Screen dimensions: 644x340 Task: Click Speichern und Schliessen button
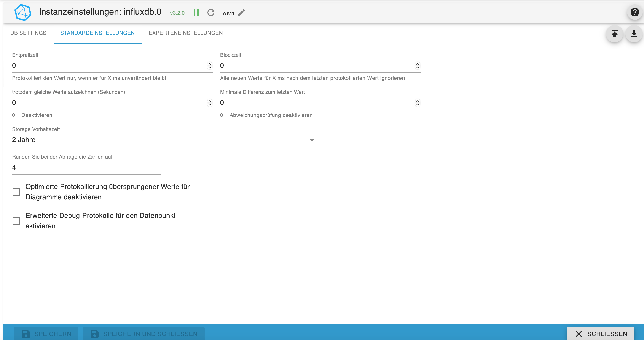point(144,334)
